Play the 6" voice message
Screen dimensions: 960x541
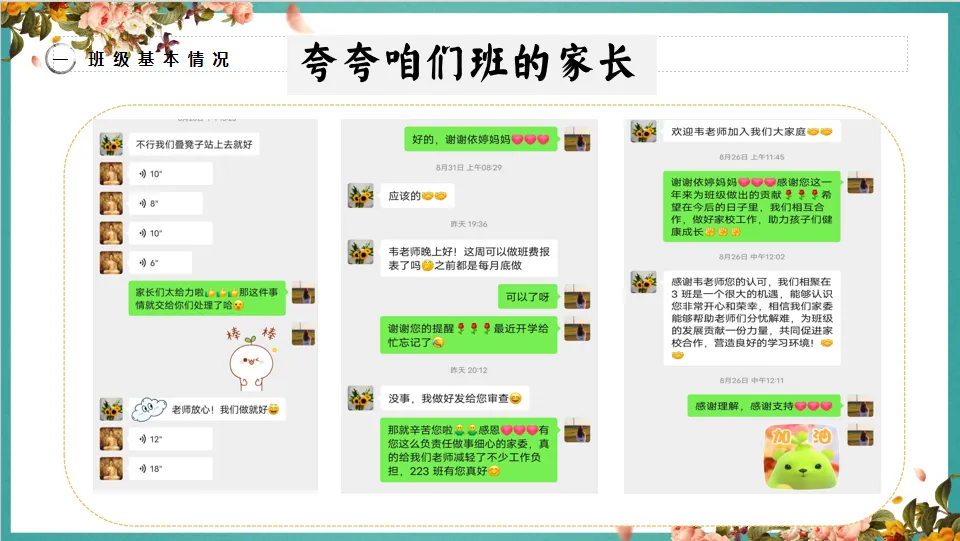pos(160,263)
